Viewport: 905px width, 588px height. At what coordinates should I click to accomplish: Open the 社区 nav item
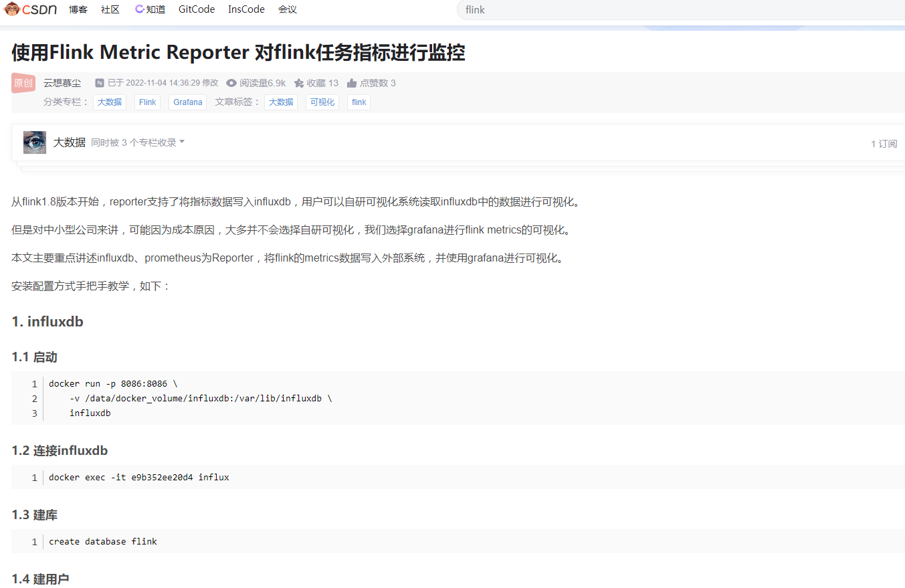click(110, 9)
